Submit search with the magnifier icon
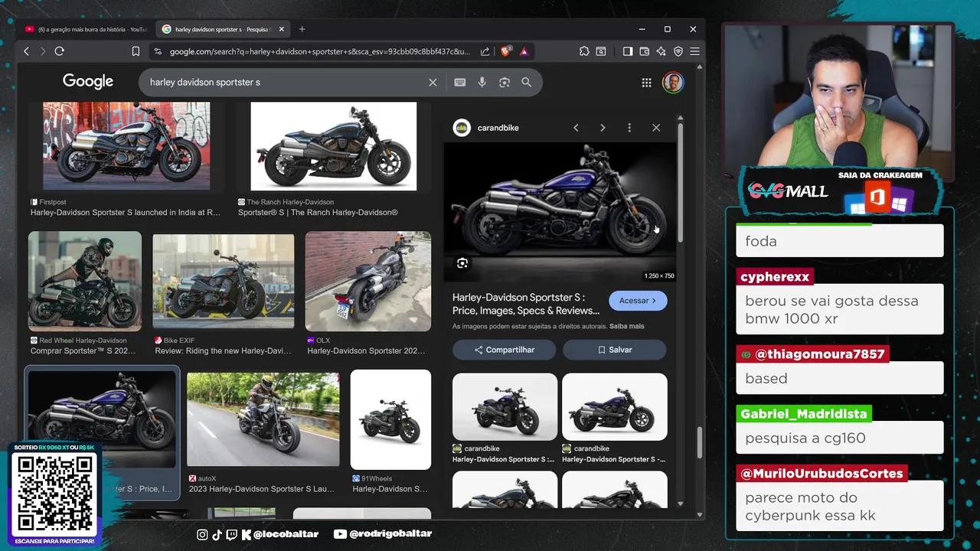This screenshot has width=980, height=551. pyautogui.click(x=526, y=82)
